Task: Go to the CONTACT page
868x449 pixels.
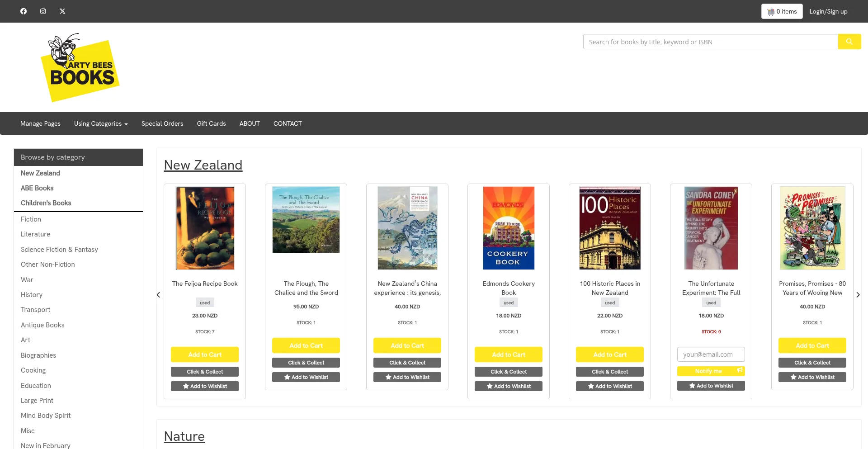Action: pyautogui.click(x=288, y=123)
